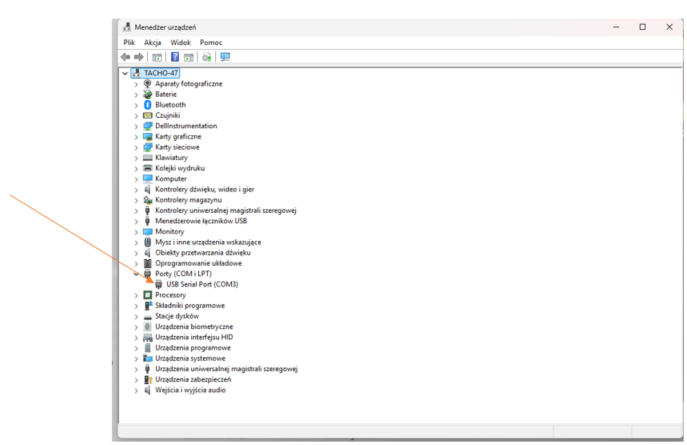Click the Monitory display icon
This screenshot has width=687, height=445.
click(148, 232)
